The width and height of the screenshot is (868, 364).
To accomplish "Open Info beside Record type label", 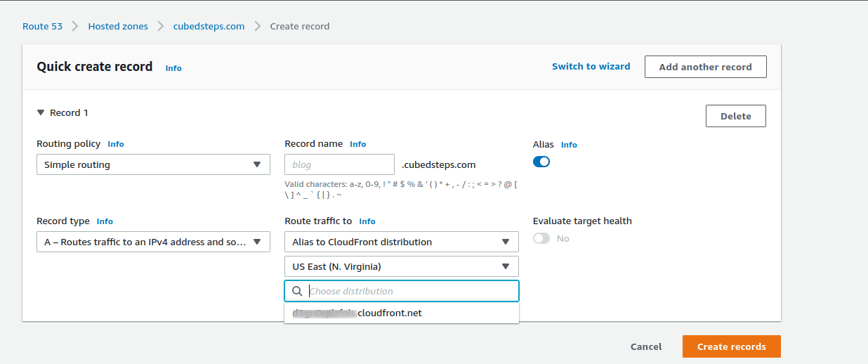I will click(x=105, y=221).
